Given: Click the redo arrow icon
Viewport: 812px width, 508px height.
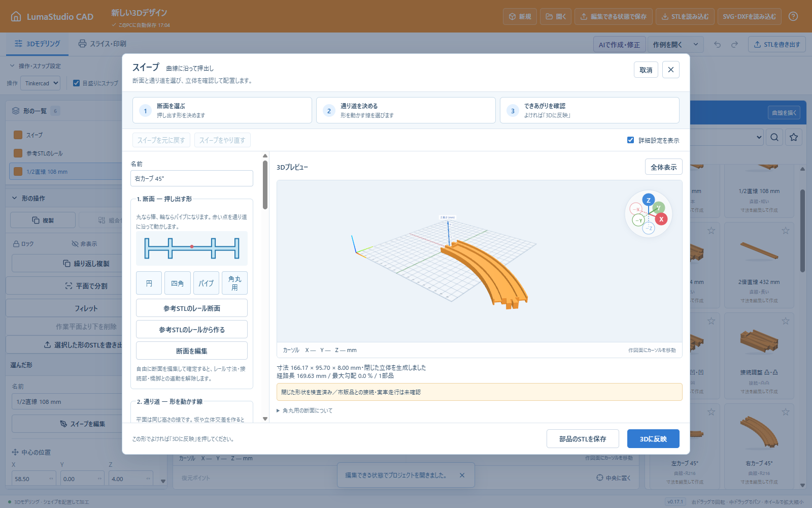Looking at the screenshot, I should [734, 44].
